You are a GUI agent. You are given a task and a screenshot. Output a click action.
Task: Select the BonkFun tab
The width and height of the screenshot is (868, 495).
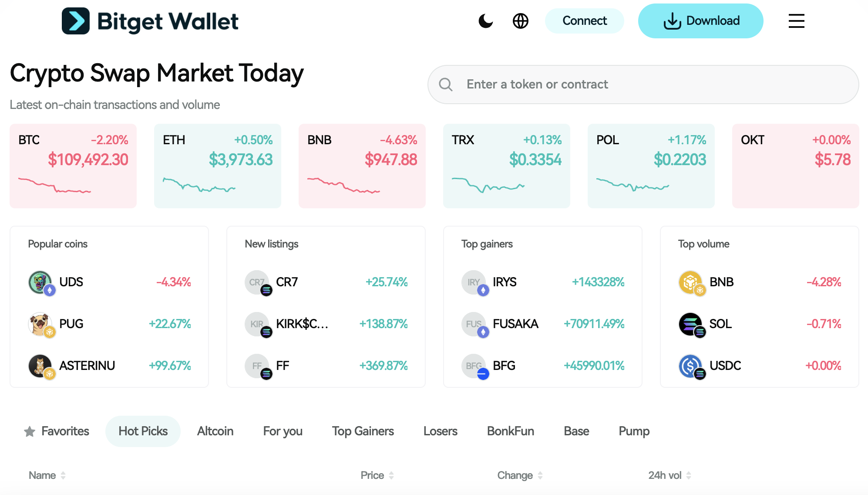tap(510, 431)
